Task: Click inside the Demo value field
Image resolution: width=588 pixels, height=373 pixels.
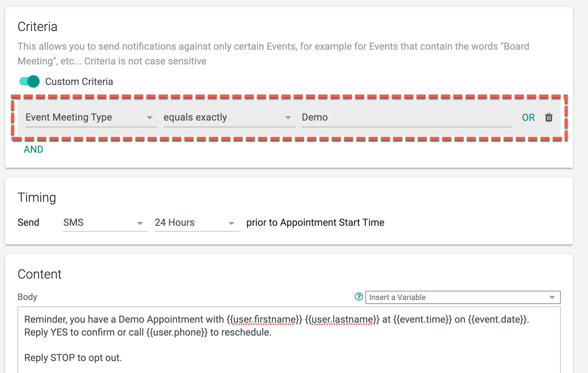Action: coord(368,117)
